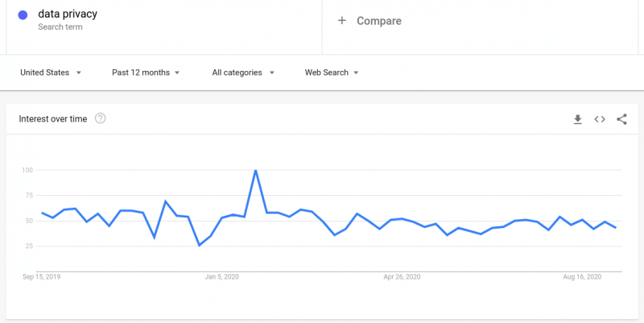The height and width of the screenshot is (323, 644).
Task: Add a comparison term via Compare
Action: [378, 21]
